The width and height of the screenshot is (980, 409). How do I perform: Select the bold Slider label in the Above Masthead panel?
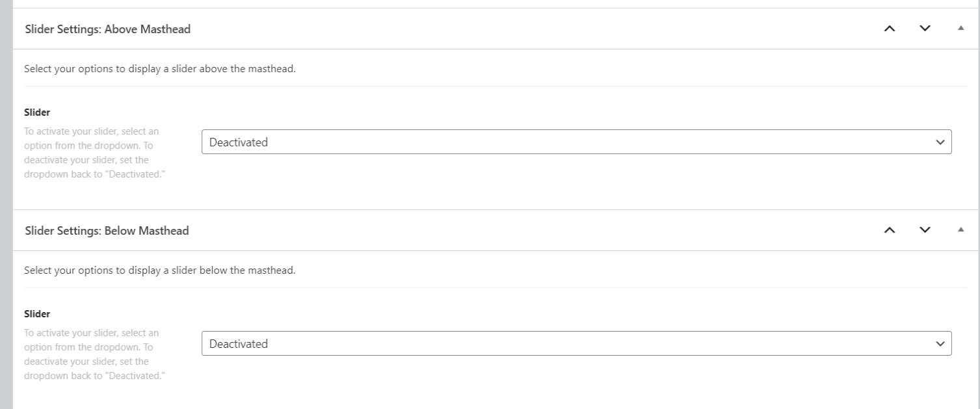pyautogui.click(x=37, y=112)
